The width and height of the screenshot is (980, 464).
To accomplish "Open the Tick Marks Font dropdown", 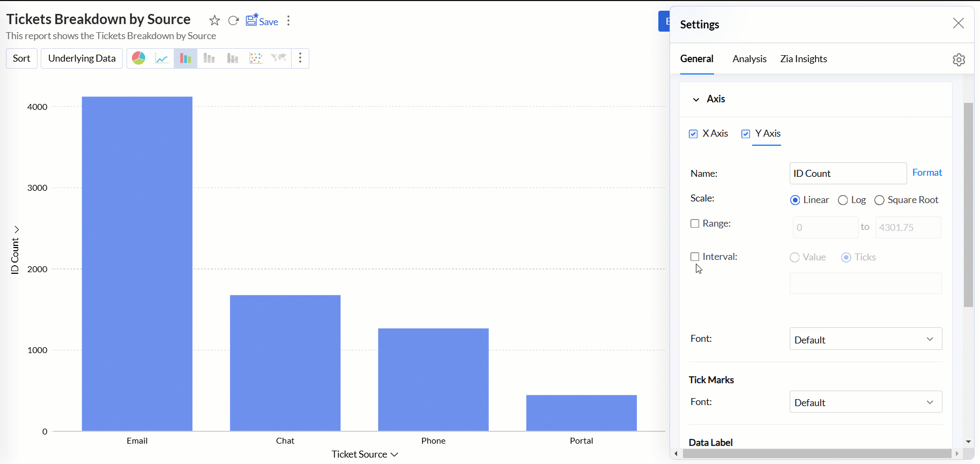I will 865,402.
